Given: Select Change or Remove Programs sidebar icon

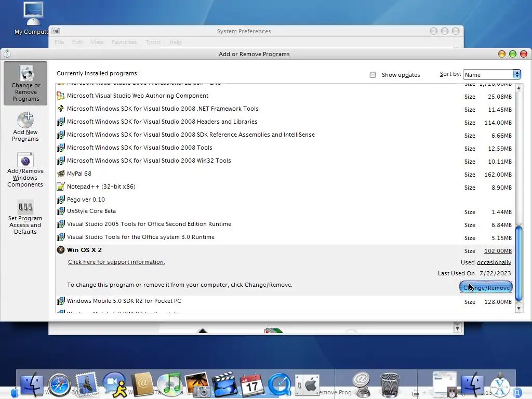Looking at the screenshot, I should point(26,84).
